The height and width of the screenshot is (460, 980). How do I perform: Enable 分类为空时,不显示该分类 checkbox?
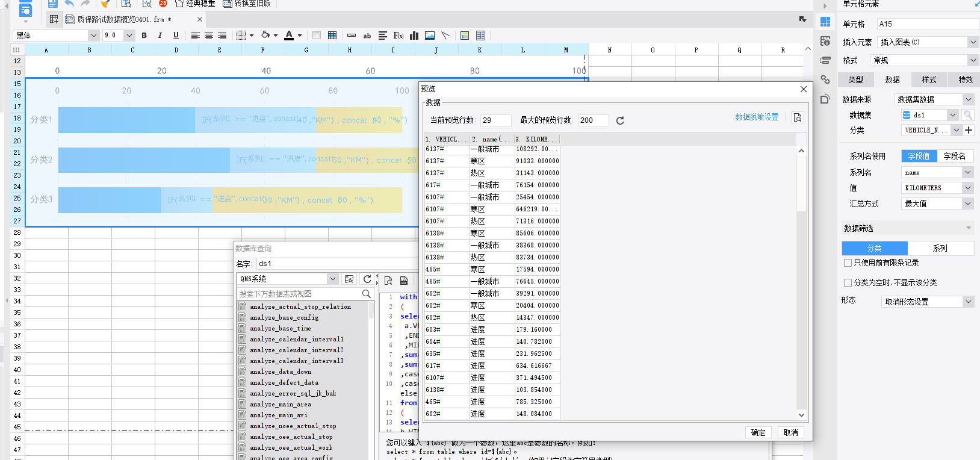click(x=848, y=282)
